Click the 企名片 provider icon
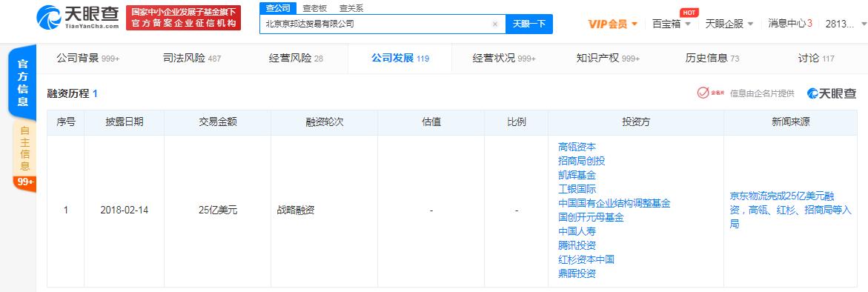 coord(711,93)
